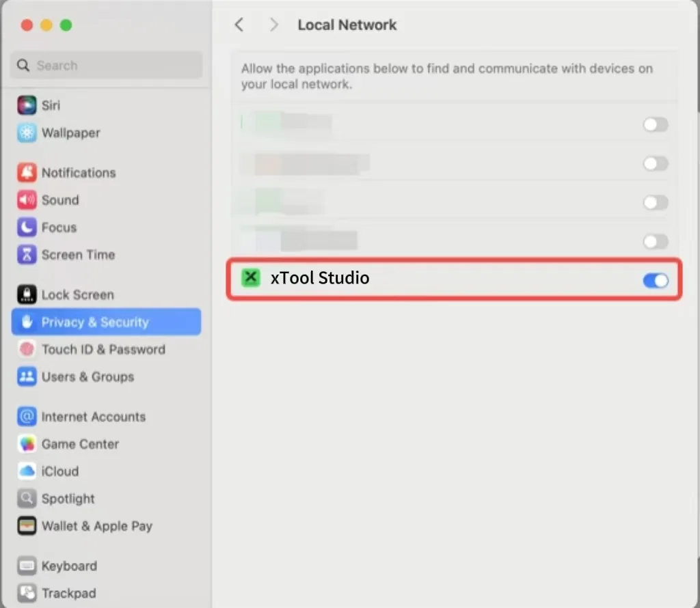Click the Keyboard icon

27,566
